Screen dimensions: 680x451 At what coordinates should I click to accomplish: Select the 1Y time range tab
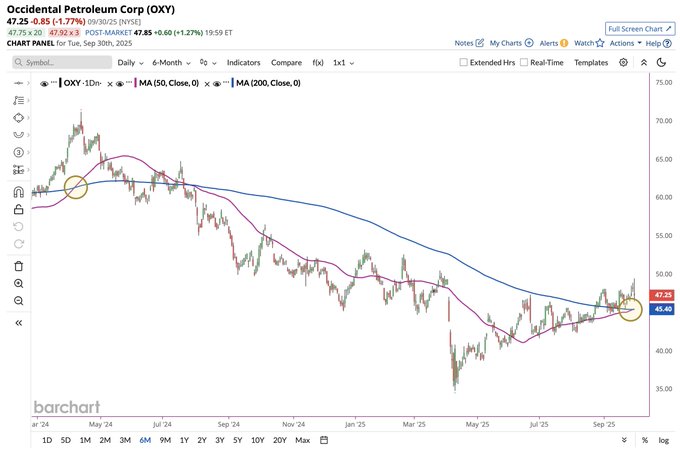click(184, 440)
